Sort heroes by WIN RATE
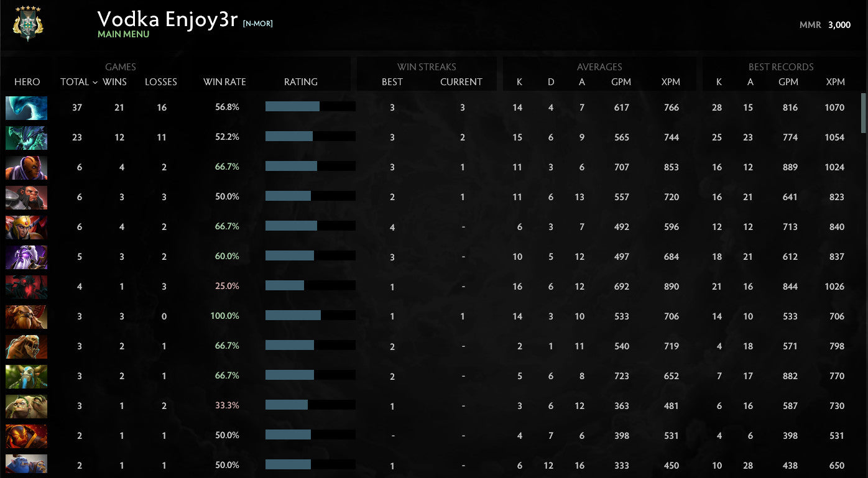The image size is (868, 478). (224, 82)
